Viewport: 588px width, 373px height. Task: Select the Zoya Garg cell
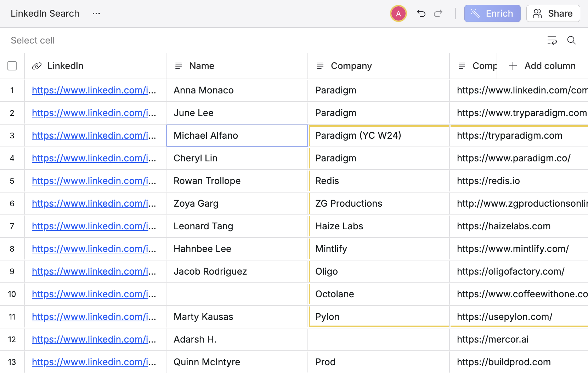pyautogui.click(x=237, y=203)
